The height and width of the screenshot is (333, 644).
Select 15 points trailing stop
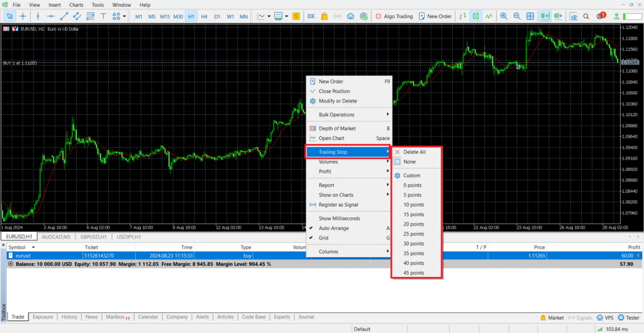[416, 214]
